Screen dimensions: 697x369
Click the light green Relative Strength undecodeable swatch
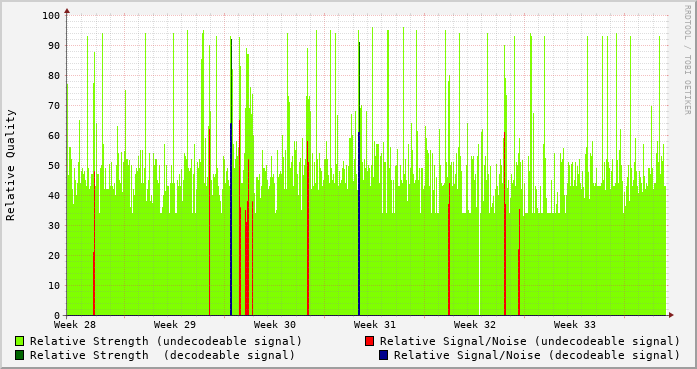(19, 341)
